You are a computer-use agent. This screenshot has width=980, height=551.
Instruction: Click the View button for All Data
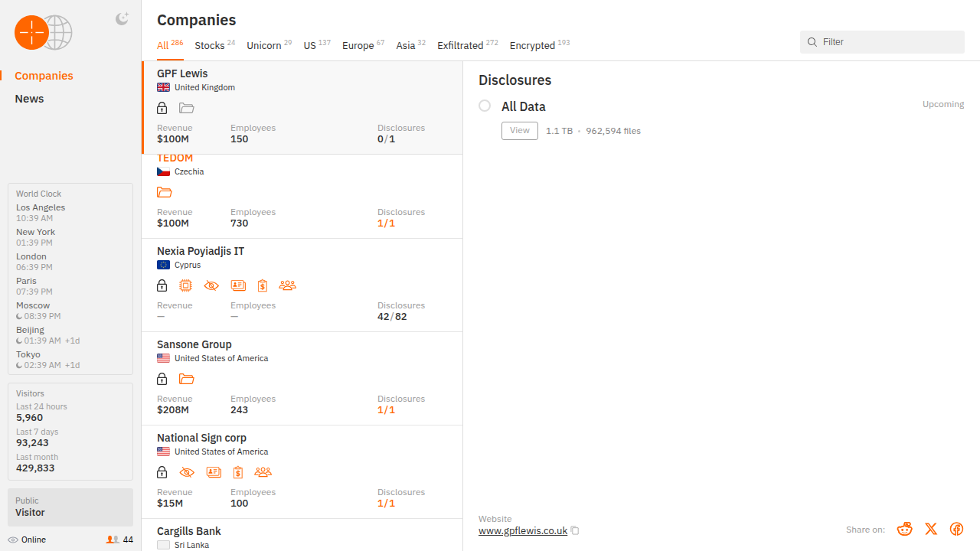[x=520, y=131]
